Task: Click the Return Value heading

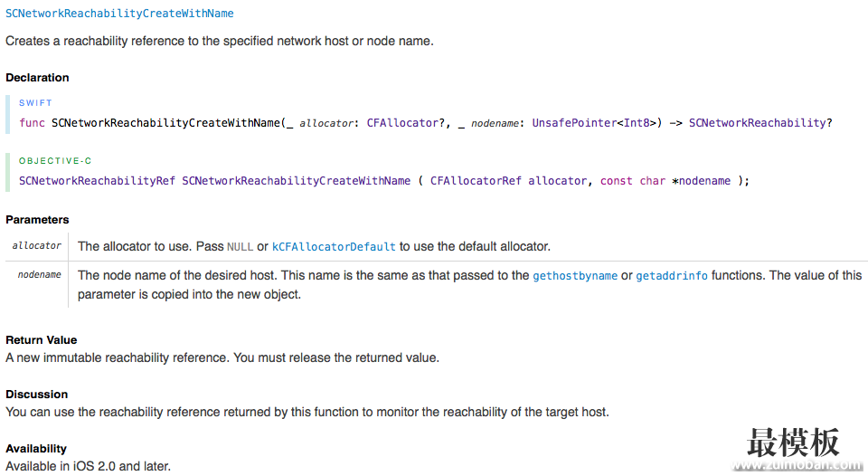Action: (42, 339)
